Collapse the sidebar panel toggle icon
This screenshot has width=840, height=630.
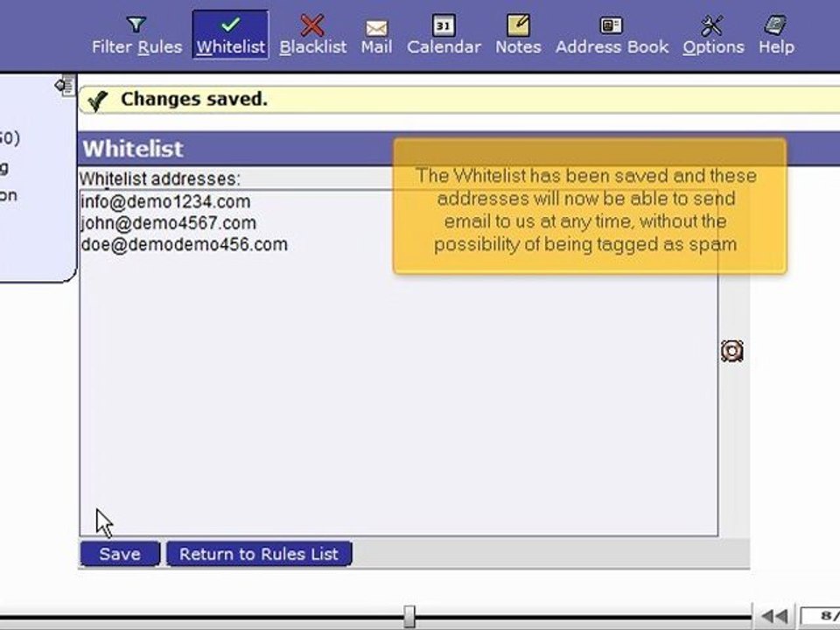pos(66,85)
